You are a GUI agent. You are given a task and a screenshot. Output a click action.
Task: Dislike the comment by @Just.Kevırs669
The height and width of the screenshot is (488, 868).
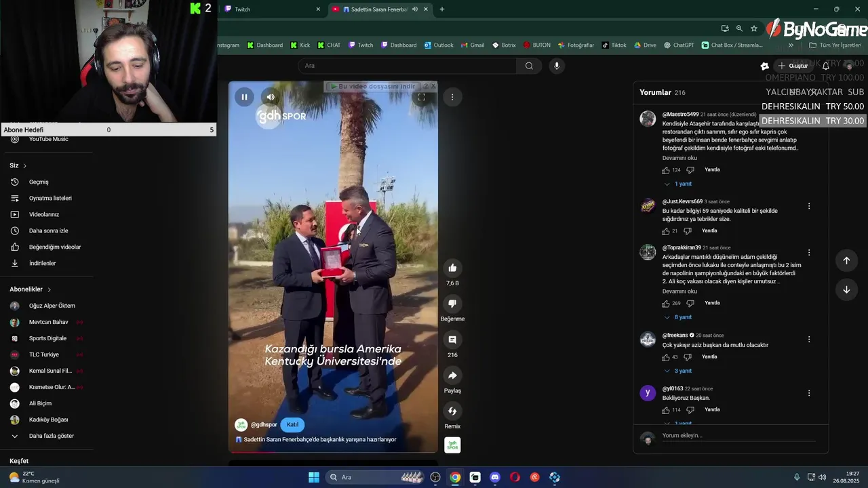coord(688,231)
